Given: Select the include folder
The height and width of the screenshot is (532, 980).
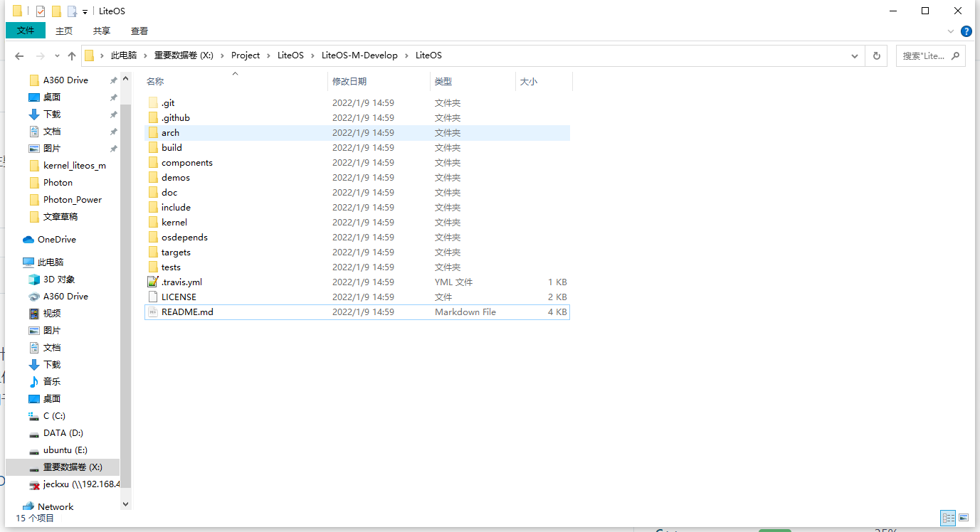Looking at the screenshot, I should tap(357, 208).
